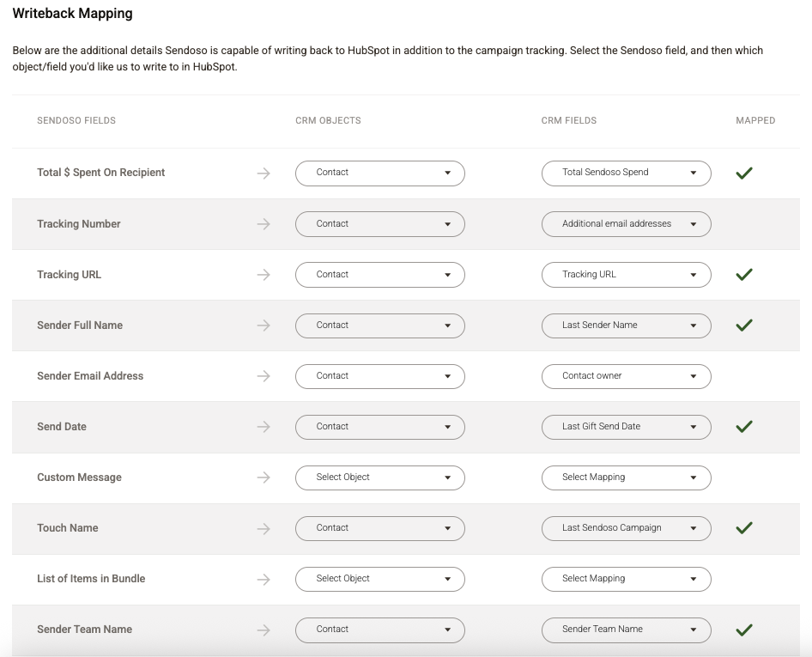This screenshot has width=812, height=657.
Task: Click mapped checkmark in Sender Team Name row
Action: coord(744,630)
